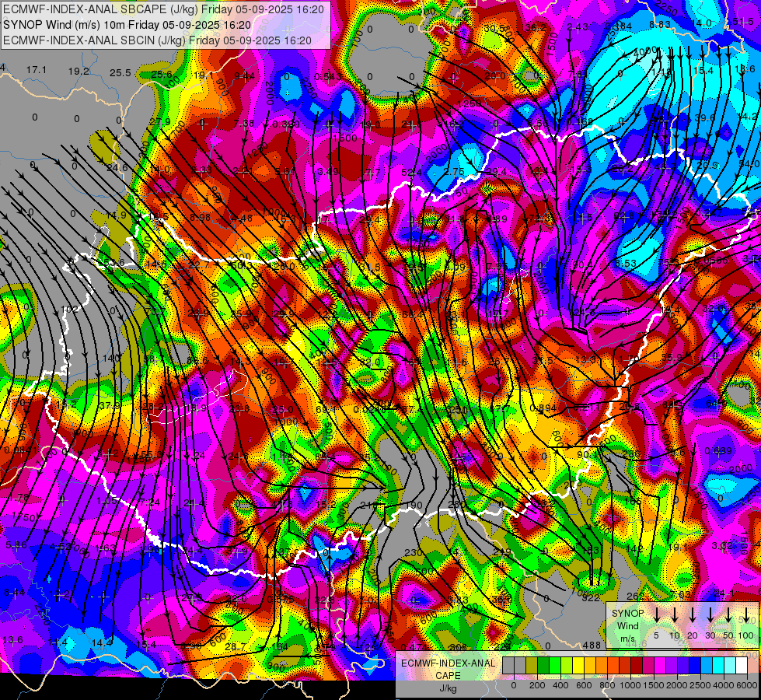Click the map value '262'

635,596
